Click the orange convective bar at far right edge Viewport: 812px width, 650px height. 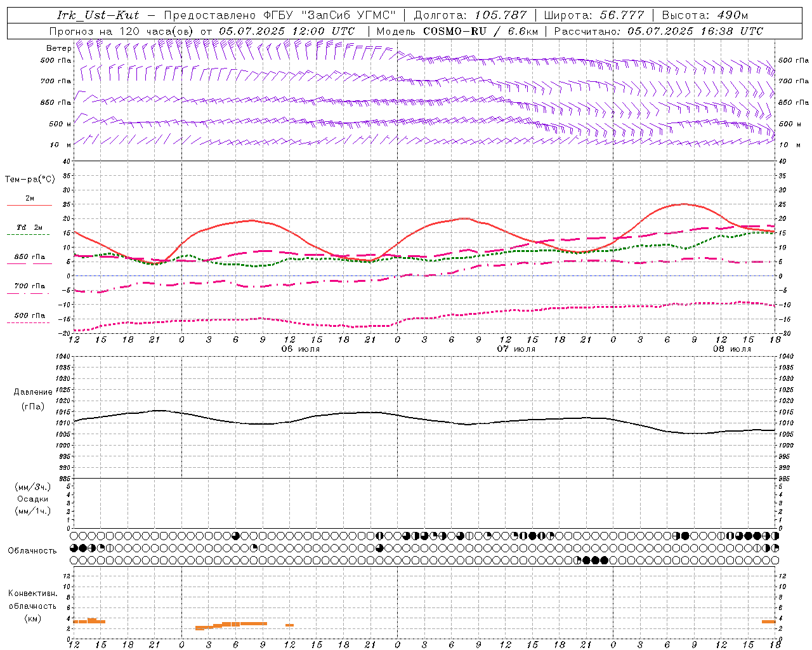click(x=769, y=622)
